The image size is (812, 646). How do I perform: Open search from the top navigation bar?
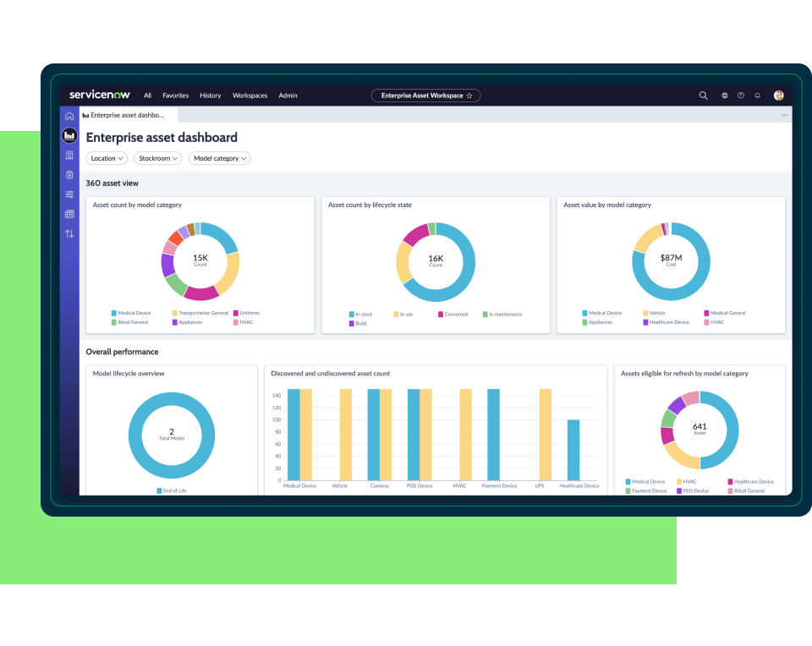click(703, 96)
